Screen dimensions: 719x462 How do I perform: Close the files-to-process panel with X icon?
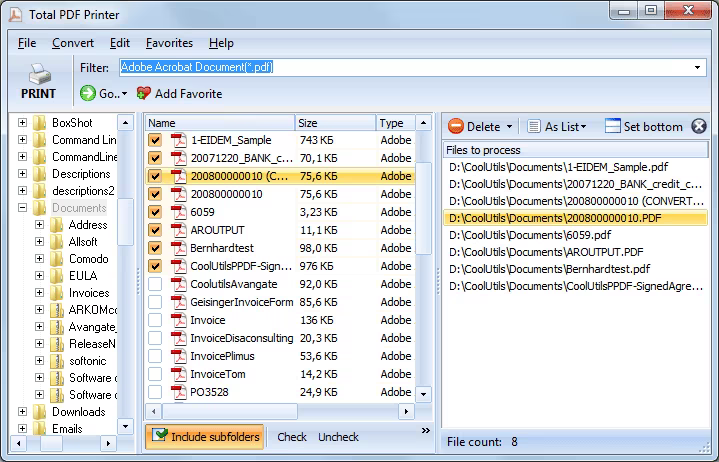698,126
